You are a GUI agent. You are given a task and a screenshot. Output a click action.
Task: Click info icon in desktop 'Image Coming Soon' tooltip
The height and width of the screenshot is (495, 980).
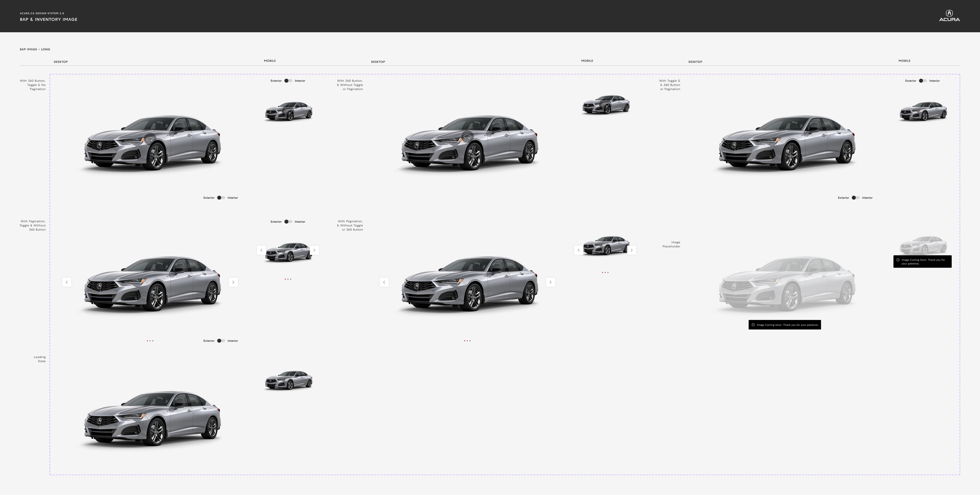click(753, 325)
